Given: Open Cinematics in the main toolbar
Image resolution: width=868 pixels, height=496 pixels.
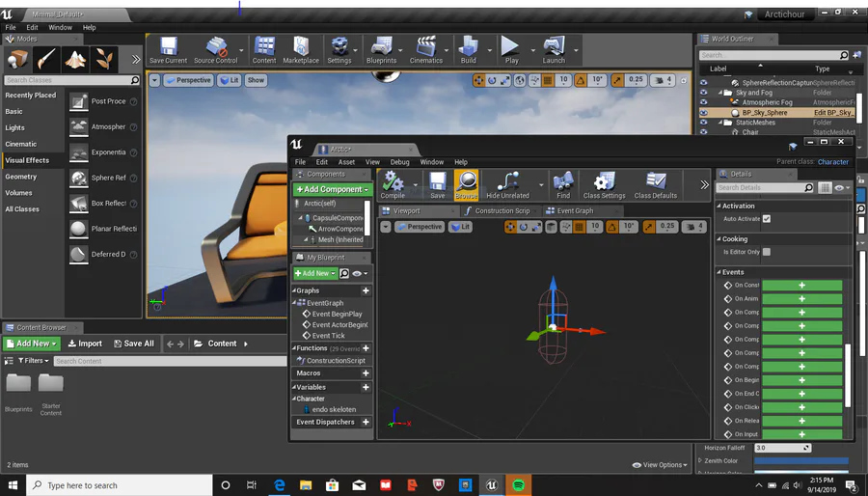Looking at the screenshot, I should coord(425,50).
